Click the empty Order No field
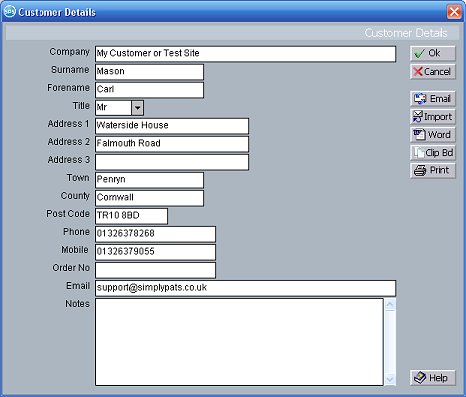The width and height of the screenshot is (466, 397). pos(155,270)
